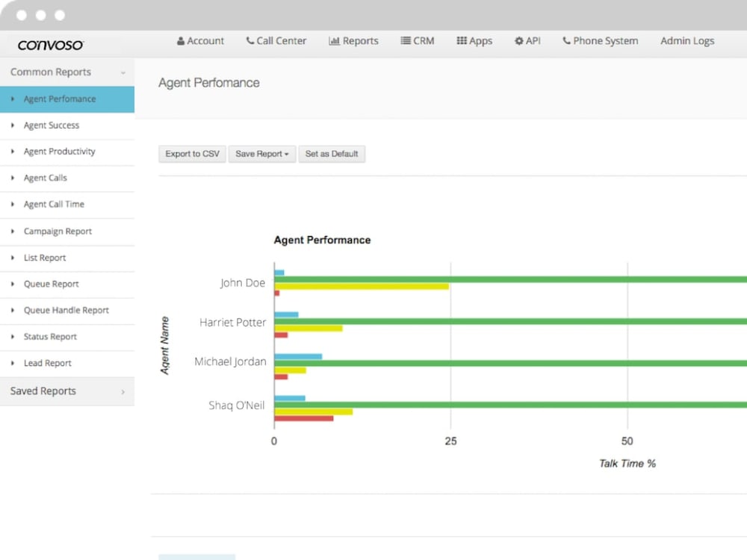Open Queue Handle Report
The height and width of the screenshot is (560, 747).
67,311
